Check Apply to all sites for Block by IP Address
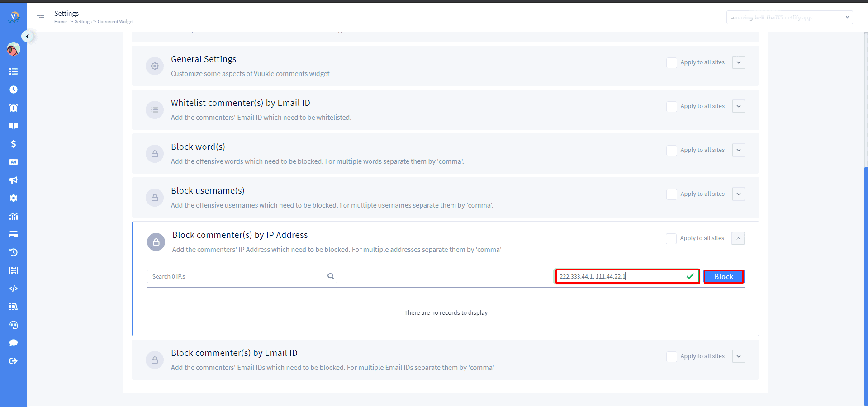The image size is (868, 407). click(671, 238)
